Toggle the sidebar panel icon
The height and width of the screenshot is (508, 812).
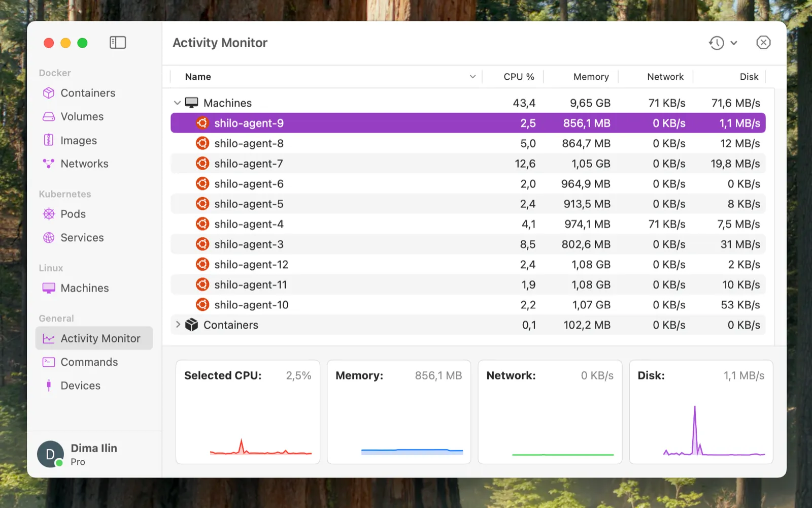118,43
